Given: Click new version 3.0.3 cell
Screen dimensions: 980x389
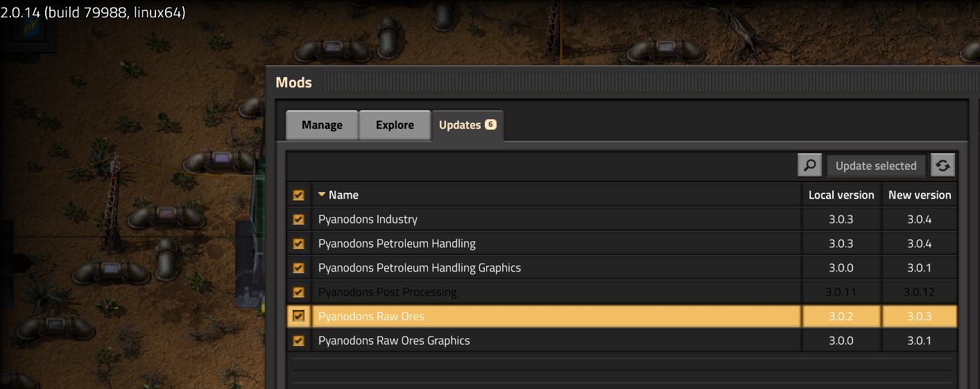Looking at the screenshot, I should click(920, 317).
